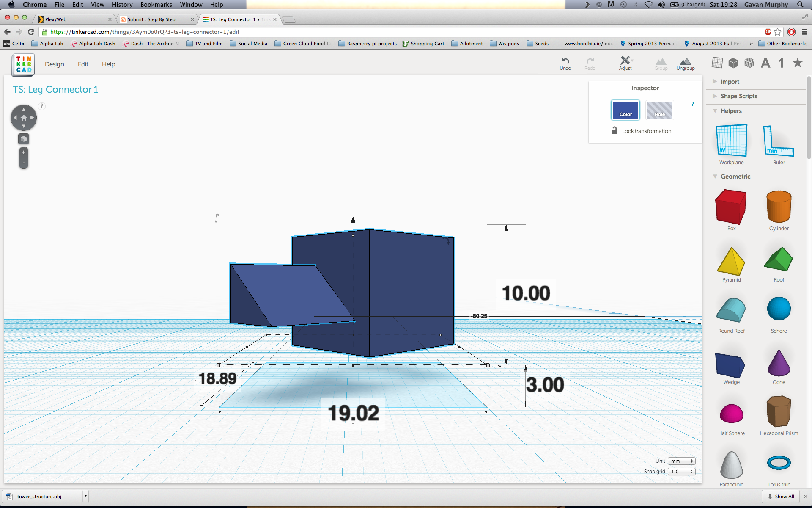Reload the page
The image size is (812, 508).
tap(31, 32)
